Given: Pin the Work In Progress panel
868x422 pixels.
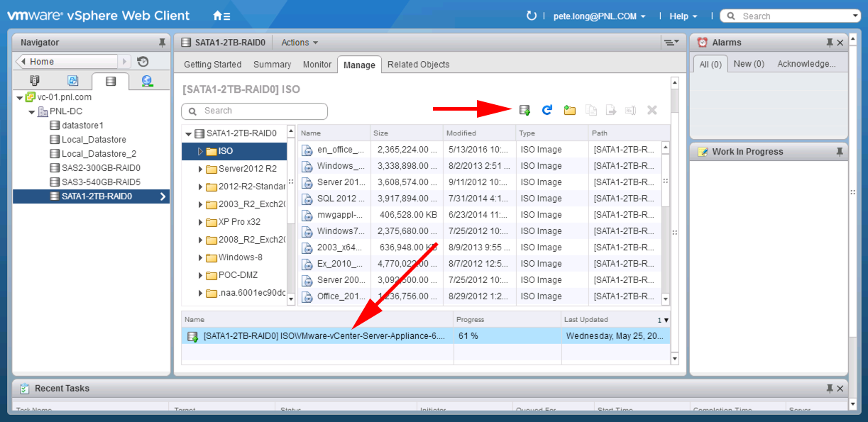Looking at the screenshot, I should point(840,152).
